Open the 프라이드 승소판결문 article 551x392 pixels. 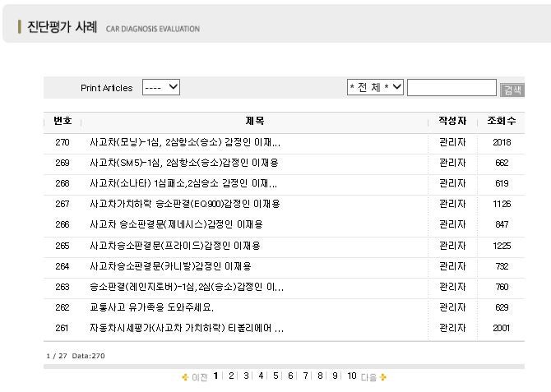tap(174, 246)
